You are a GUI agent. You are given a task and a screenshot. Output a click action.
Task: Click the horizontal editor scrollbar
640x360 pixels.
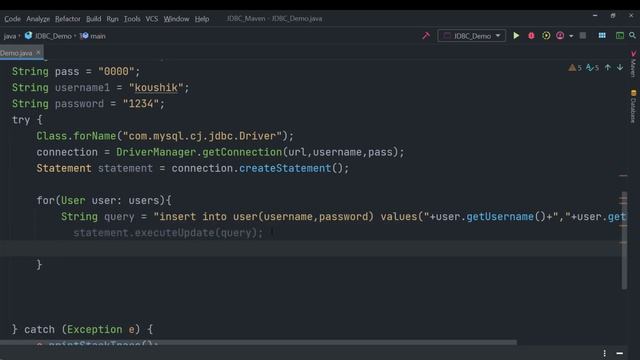point(258,342)
